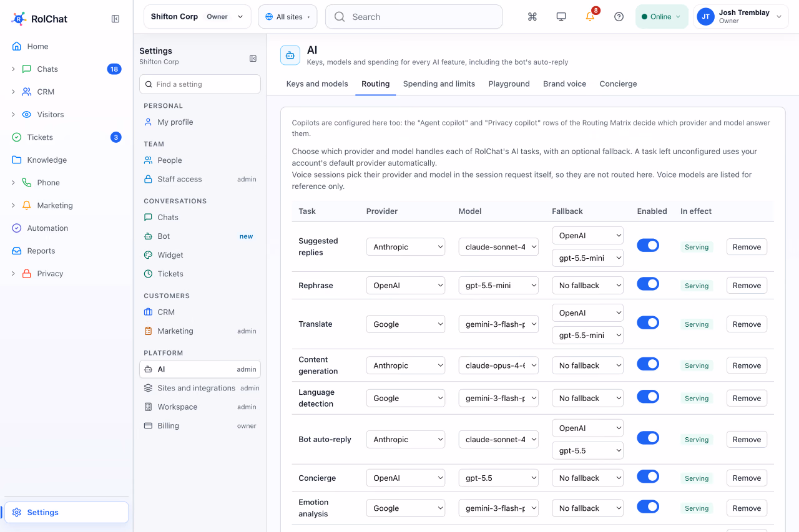Image resolution: width=799 pixels, height=532 pixels.
Task: Remove the Concierge routing row
Action: coord(747,478)
